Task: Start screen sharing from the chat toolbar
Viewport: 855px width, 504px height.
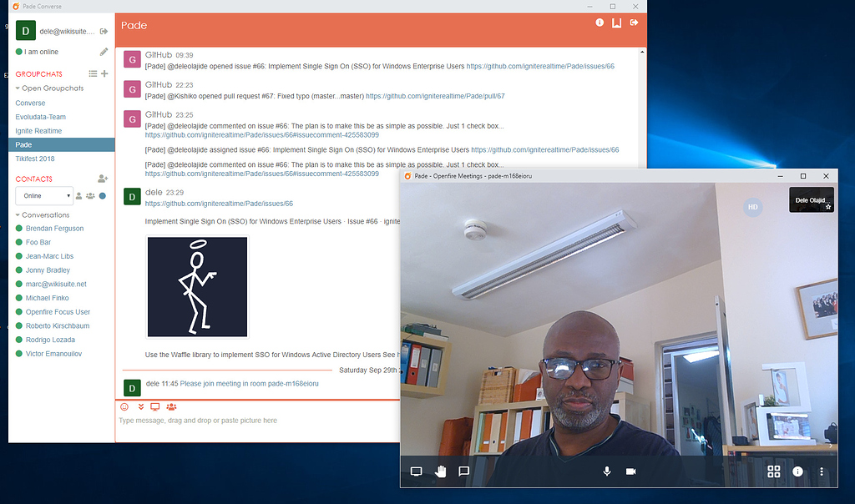Action: click(155, 406)
